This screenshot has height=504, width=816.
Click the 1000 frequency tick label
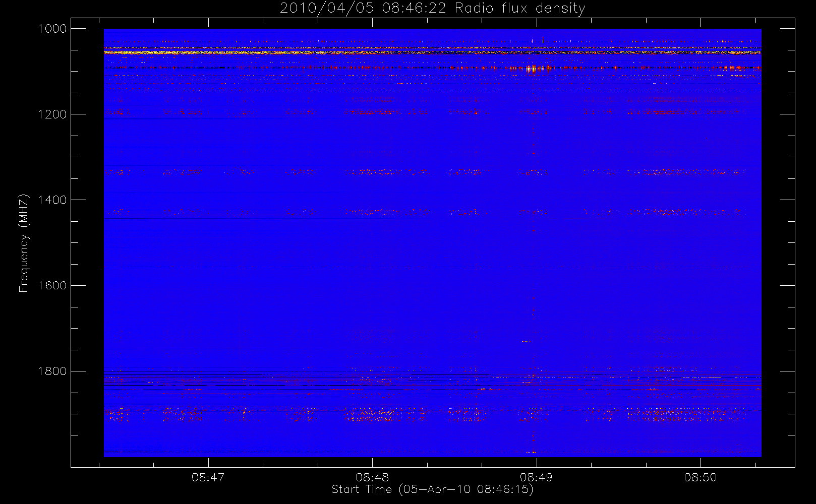(52, 29)
